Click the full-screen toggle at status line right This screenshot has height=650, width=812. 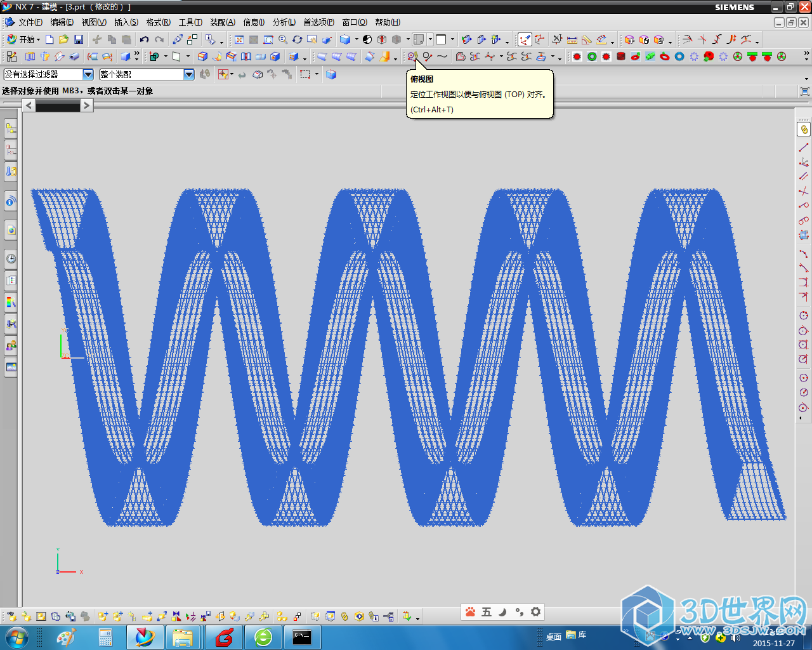pyautogui.click(x=805, y=91)
